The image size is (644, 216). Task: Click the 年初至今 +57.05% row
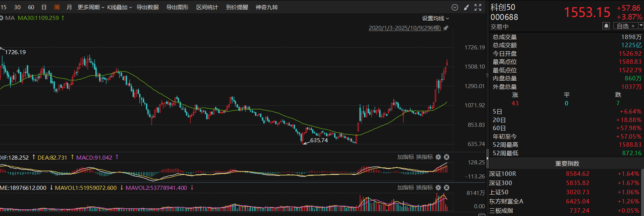pyautogui.click(x=567, y=136)
